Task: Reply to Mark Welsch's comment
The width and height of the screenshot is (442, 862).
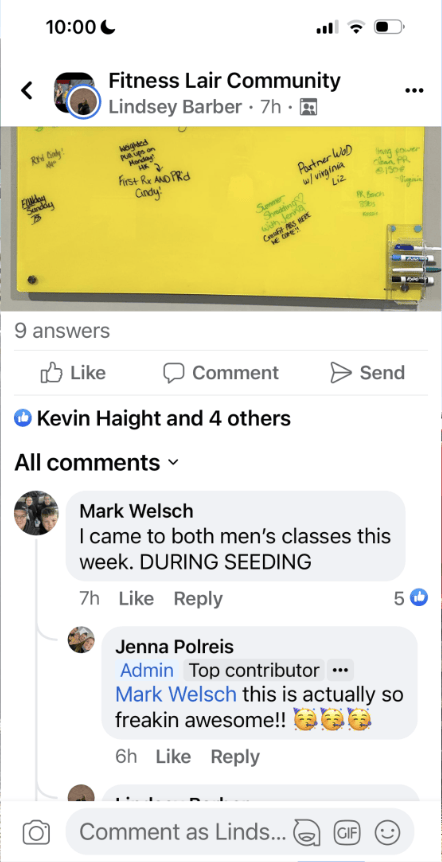Action: pyautogui.click(x=198, y=599)
